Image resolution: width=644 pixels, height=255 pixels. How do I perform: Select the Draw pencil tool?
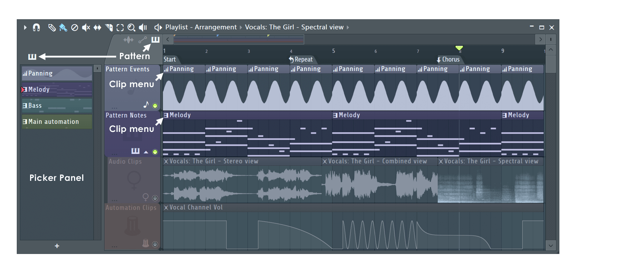pos(52,27)
